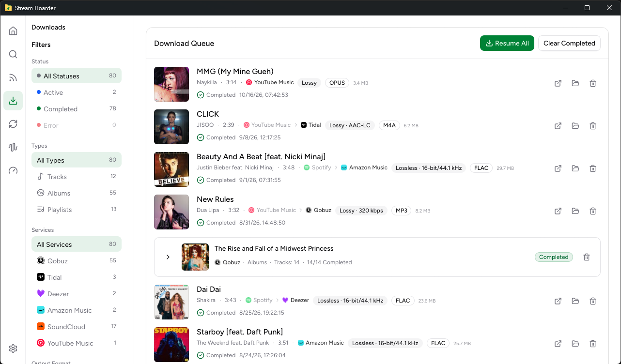Open Settings gear in sidebar

pos(13,349)
